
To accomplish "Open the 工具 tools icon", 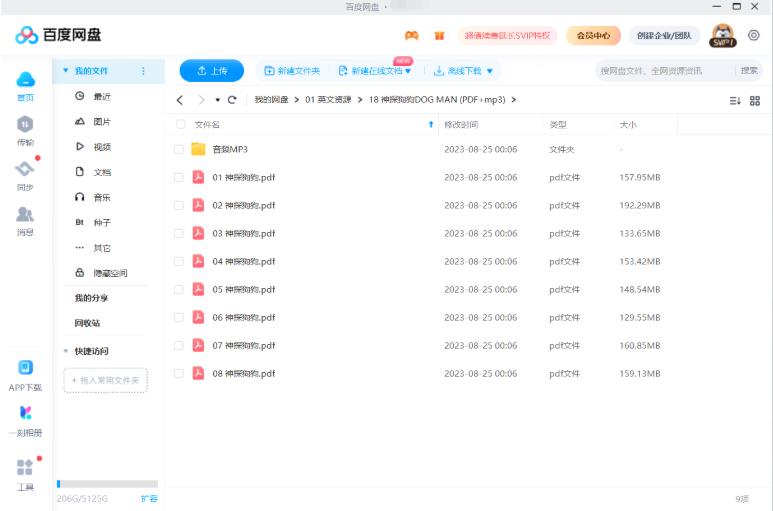I will (x=25, y=467).
